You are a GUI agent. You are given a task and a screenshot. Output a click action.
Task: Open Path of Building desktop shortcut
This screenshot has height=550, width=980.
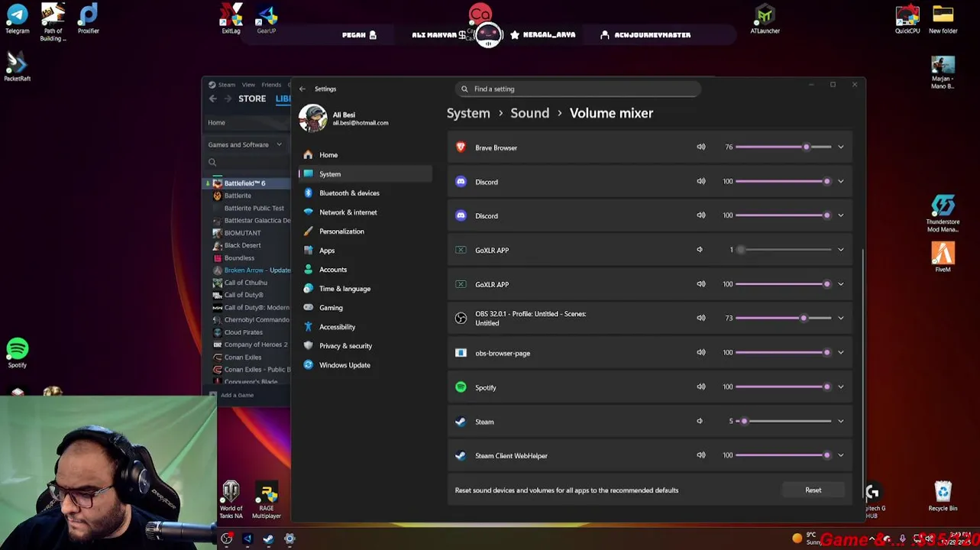[53, 21]
